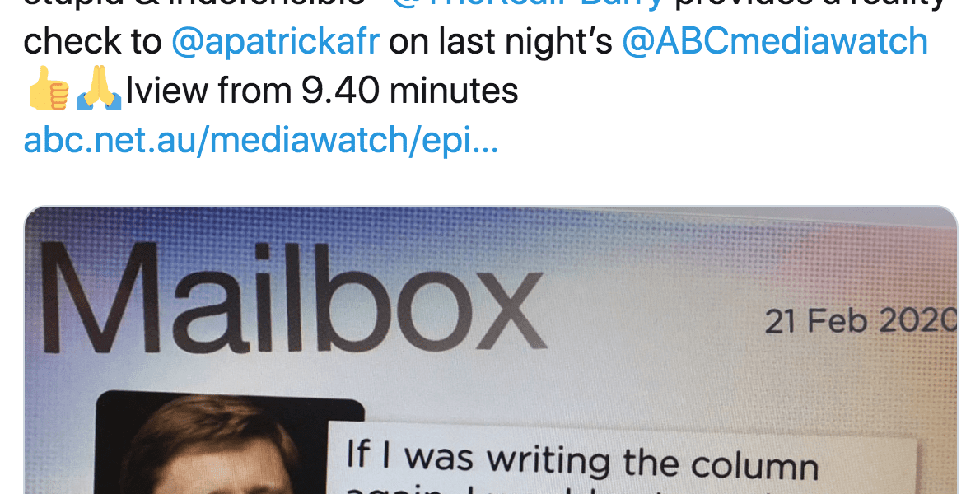Screen dimensions: 980x494
Task: Click the words 'check to' in tweet
Action: 92,43
